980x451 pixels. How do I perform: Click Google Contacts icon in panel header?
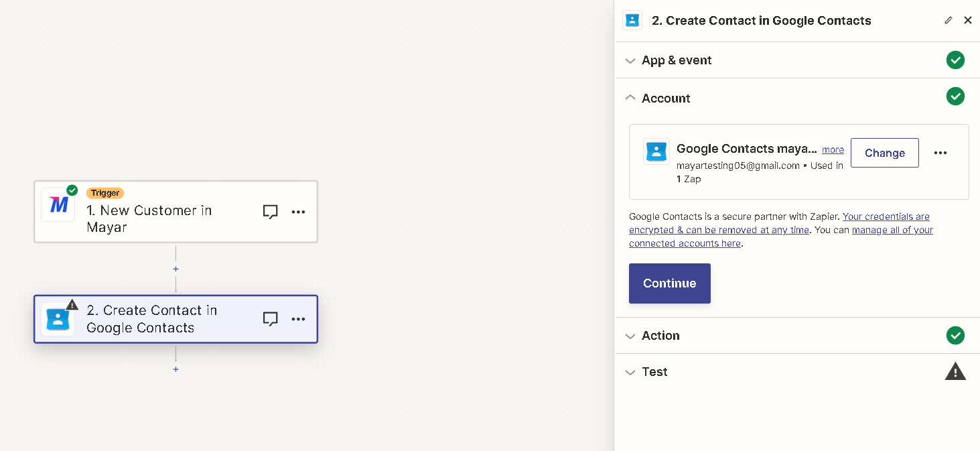(632, 20)
